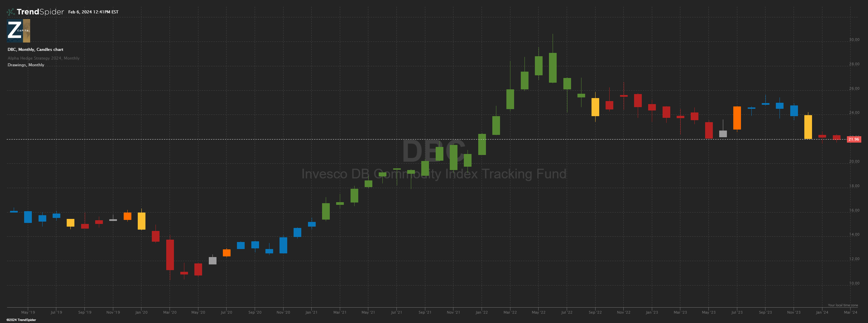Image resolution: width=868 pixels, height=323 pixels.
Task: Click the Jan '20 date axis label
Action: pyautogui.click(x=141, y=313)
